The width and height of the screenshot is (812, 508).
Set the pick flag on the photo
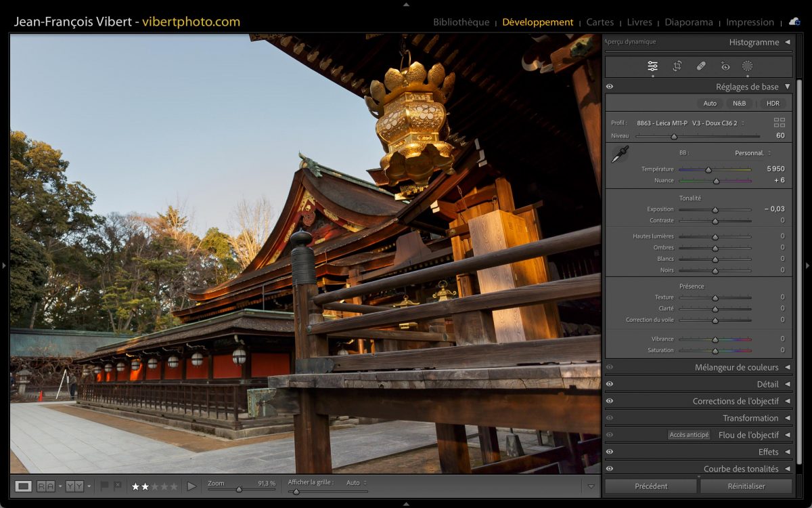[x=104, y=486]
